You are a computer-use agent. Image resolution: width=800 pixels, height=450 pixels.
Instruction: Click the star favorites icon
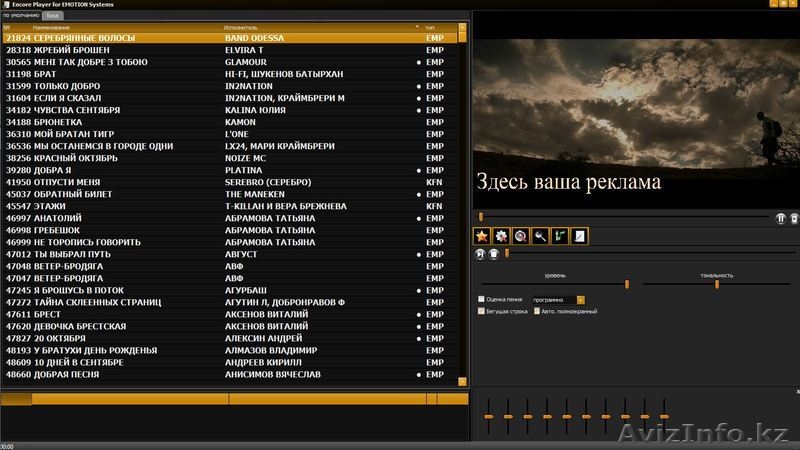pos(482,236)
